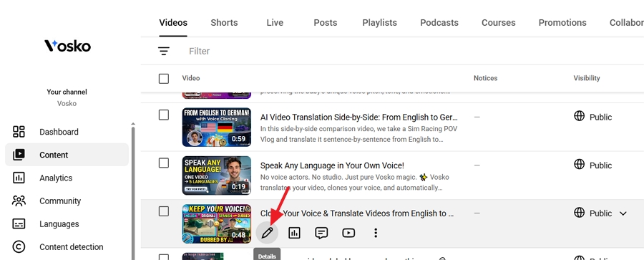
Task: Click globe icon on English to German row
Action: point(579,117)
